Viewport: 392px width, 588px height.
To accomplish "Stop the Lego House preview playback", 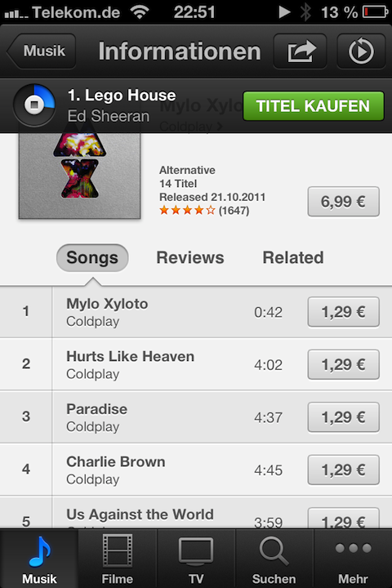I will 34,105.
